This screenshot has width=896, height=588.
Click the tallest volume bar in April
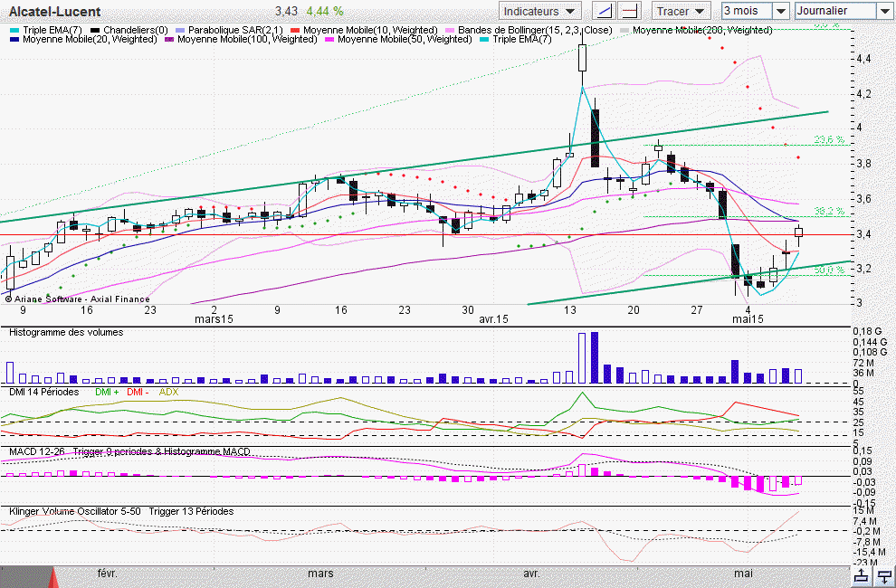pos(595,357)
